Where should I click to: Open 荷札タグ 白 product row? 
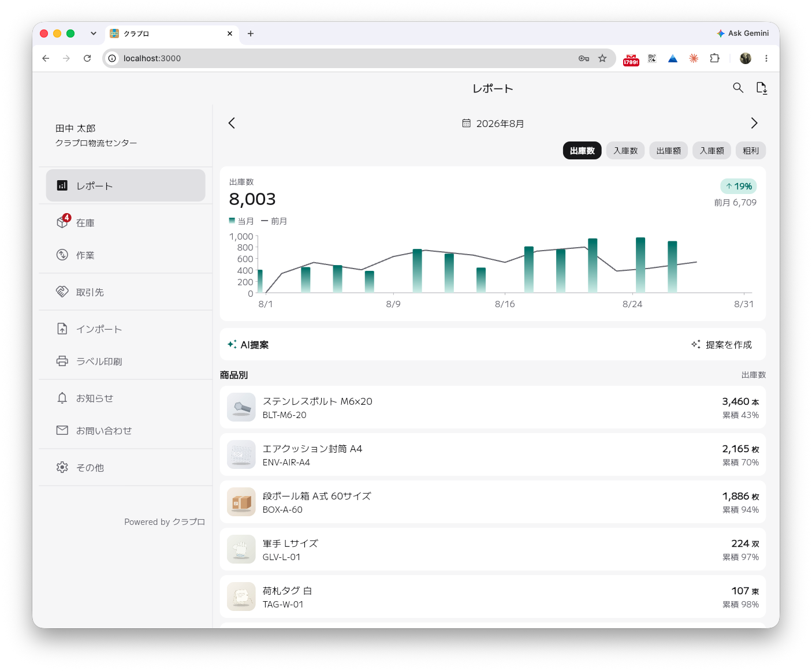click(493, 597)
